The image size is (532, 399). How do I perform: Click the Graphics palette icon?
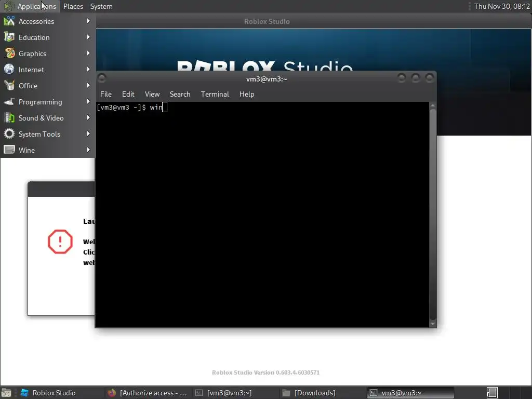coord(9,54)
